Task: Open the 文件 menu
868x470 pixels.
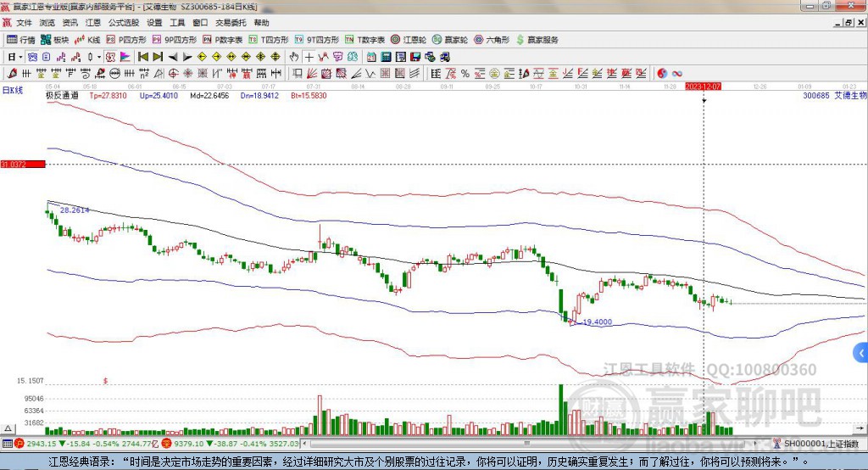Action: click(x=24, y=23)
